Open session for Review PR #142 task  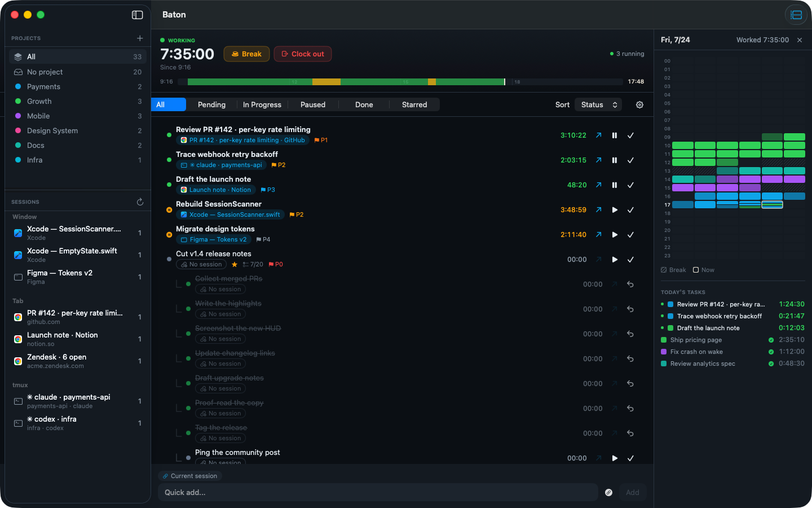598,135
